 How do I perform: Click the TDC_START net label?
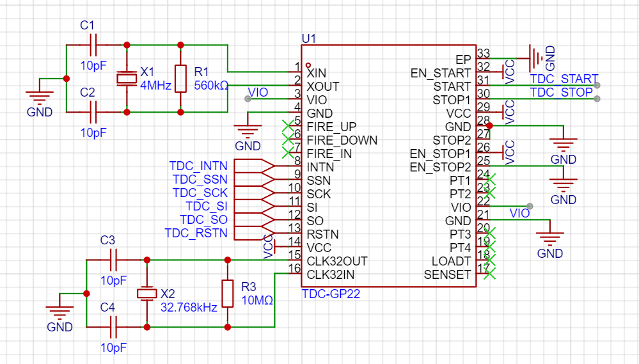coord(564,79)
